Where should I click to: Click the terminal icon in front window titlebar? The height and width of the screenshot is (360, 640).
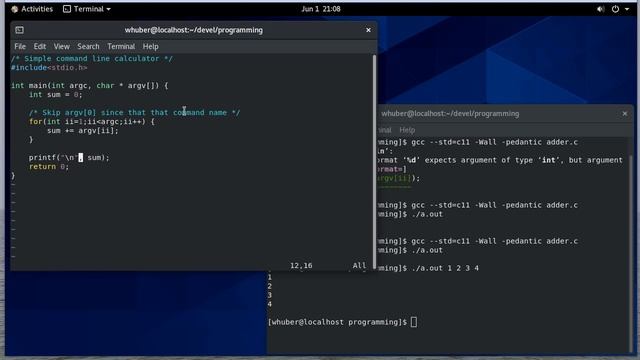[x=19, y=30]
